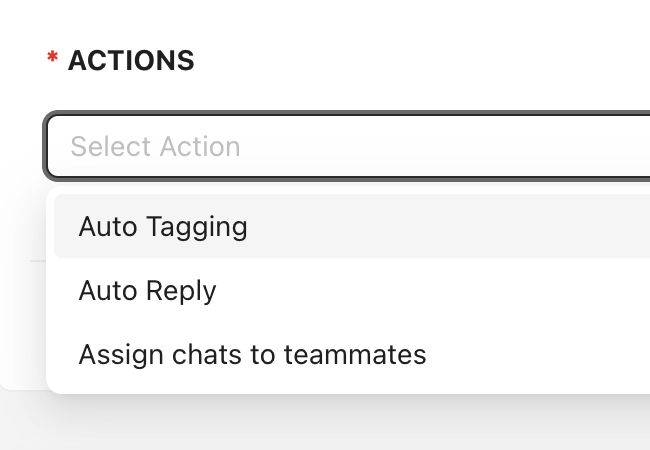Focus the Select Action input field

(x=347, y=146)
